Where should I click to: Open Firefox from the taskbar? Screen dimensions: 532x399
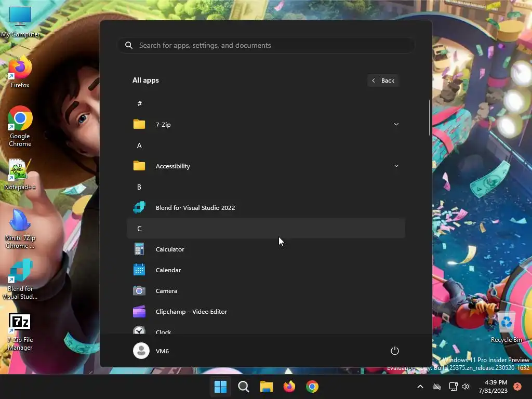(289, 387)
